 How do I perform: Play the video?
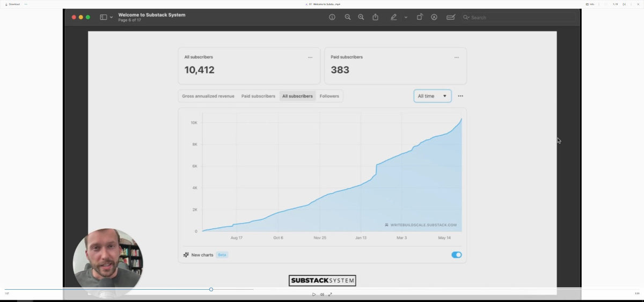click(x=314, y=294)
